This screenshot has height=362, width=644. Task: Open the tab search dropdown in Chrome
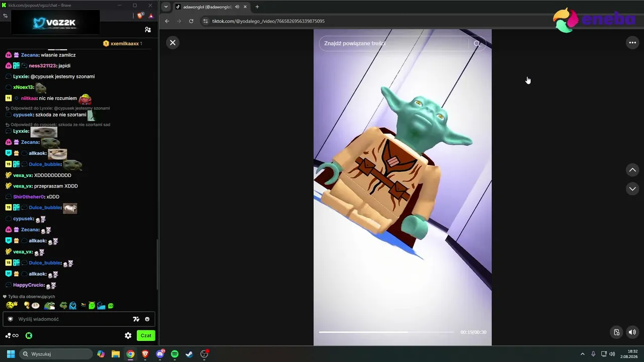(166, 7)
